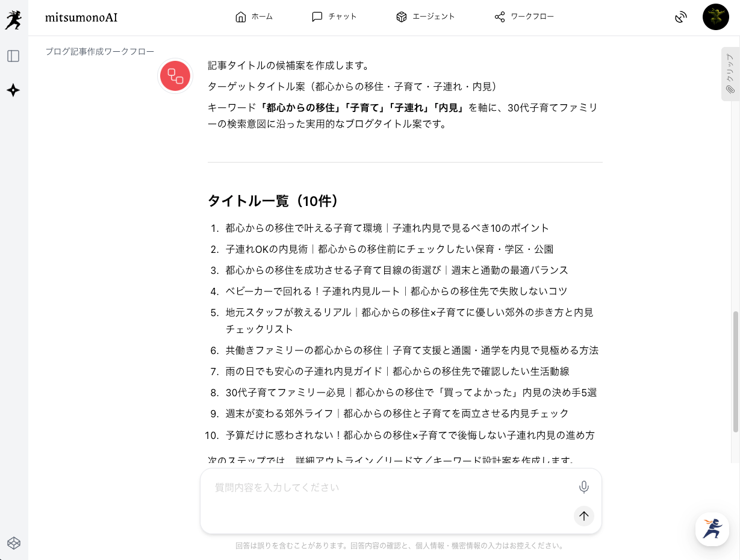Open the チャット menu item

[x=334, y=17]
